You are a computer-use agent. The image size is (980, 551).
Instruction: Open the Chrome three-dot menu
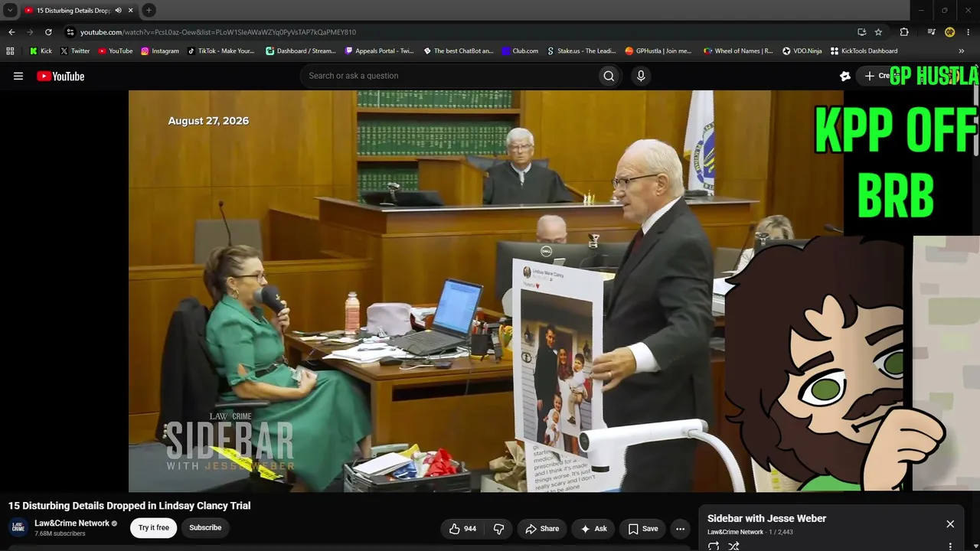[x=969, y=32]
